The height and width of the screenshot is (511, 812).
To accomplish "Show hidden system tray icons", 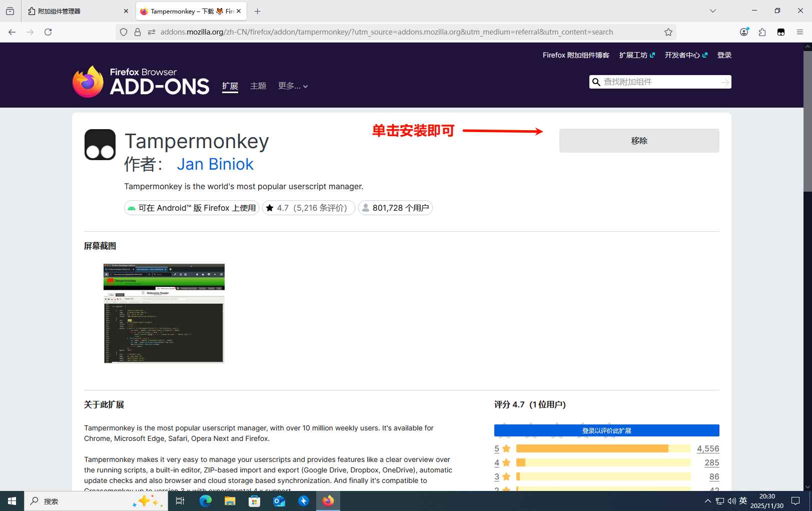I will coord(707,501).
